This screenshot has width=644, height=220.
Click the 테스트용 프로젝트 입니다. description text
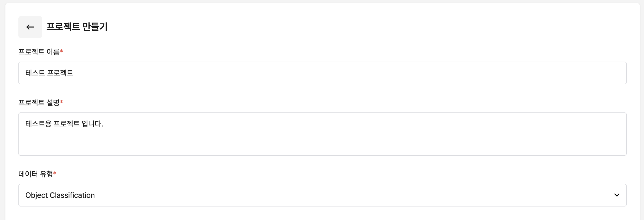[x=64, y=124]
